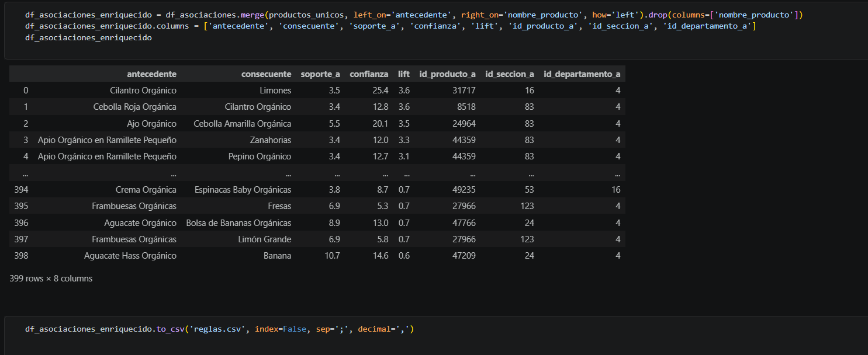Click the consecuente column header
The image size is (868, 355).
(x=266, y=74)
